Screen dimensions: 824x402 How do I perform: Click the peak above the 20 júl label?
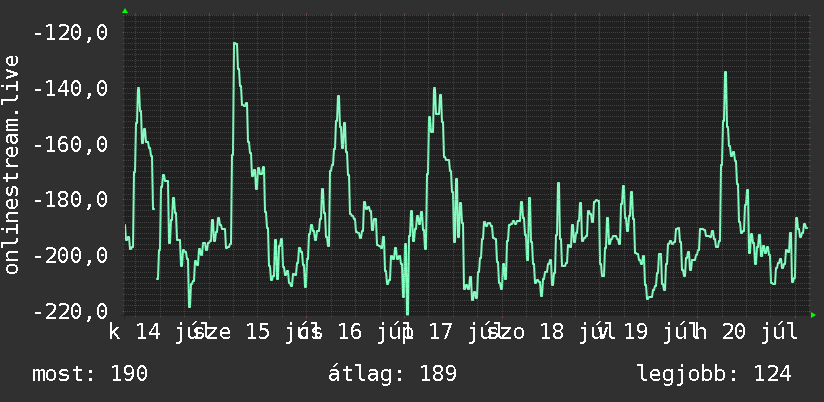pyautogui.click(x=725, y=73)
